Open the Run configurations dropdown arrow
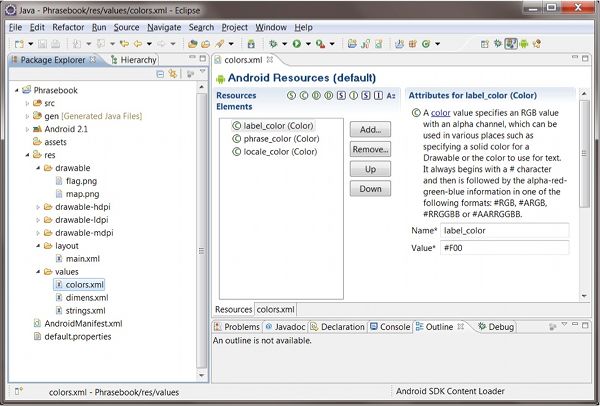The height and width of the screenshot is (406, 600). click(x=308, y=44)
